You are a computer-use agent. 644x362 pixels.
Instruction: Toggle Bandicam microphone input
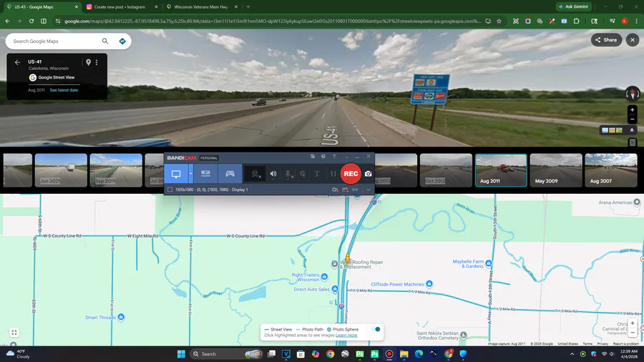(x=289, y=174)
